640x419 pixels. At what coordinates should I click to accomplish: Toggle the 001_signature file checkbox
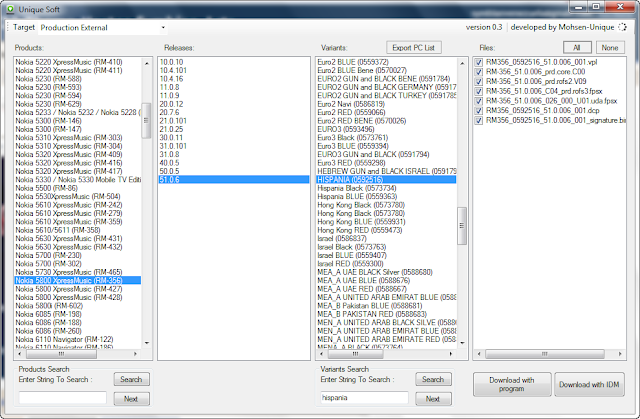tap(479, 121)
